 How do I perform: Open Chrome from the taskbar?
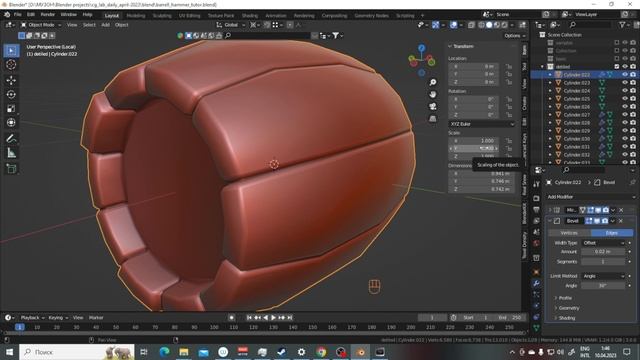coord(321,352)
